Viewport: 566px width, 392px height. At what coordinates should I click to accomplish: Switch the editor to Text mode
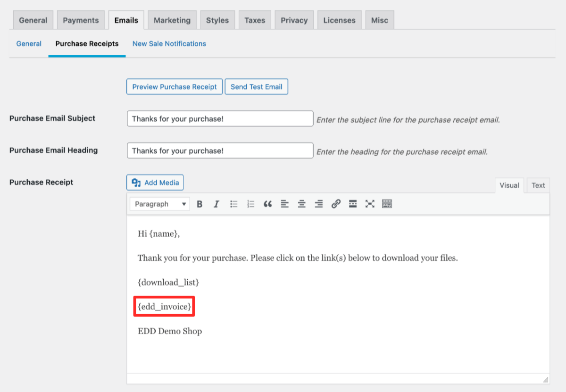pyautogui.click(x=538, y=185)
